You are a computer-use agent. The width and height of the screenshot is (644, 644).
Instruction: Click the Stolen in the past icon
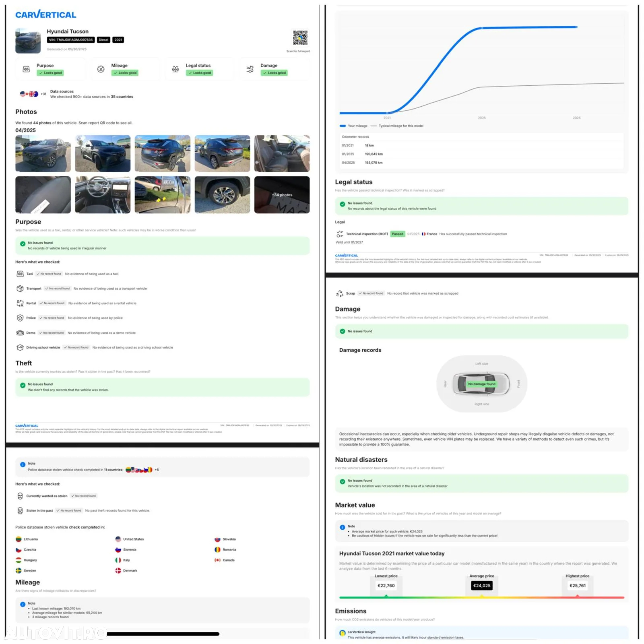20,510
